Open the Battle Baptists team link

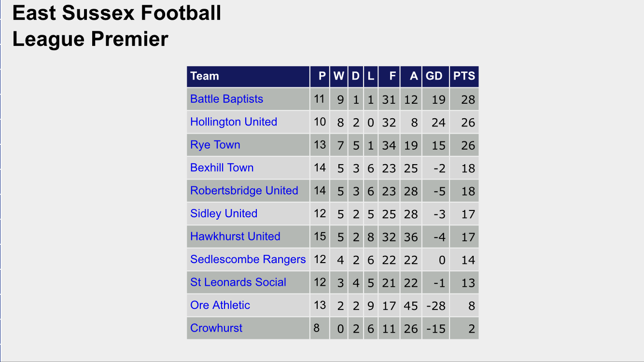226,99
